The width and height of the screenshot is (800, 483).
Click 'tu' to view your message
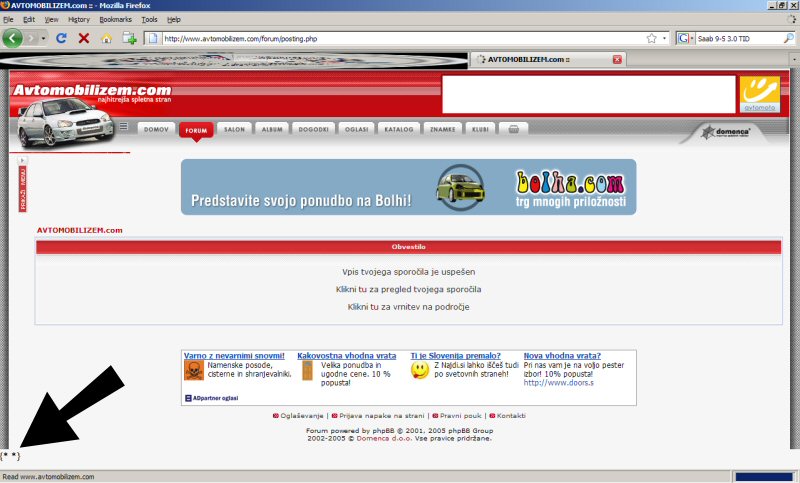[x=363, y=289]
